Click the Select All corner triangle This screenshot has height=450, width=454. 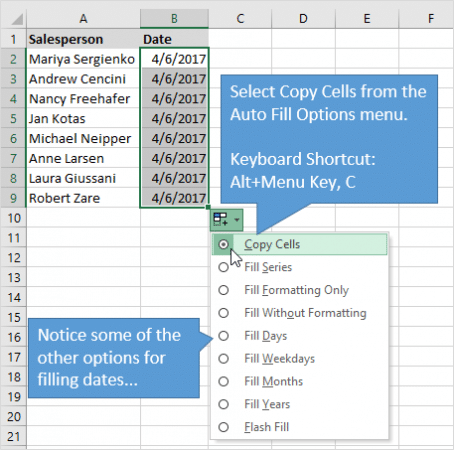point(17,19)
